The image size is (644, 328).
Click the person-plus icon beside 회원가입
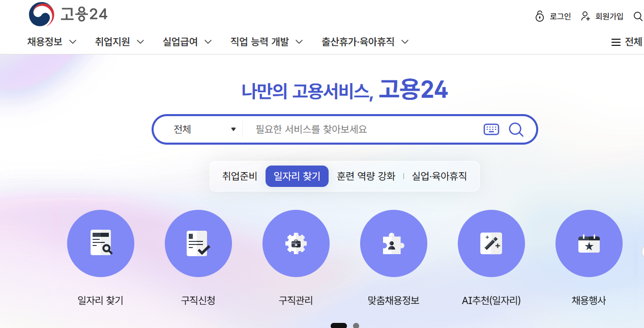tap(586, 16)
